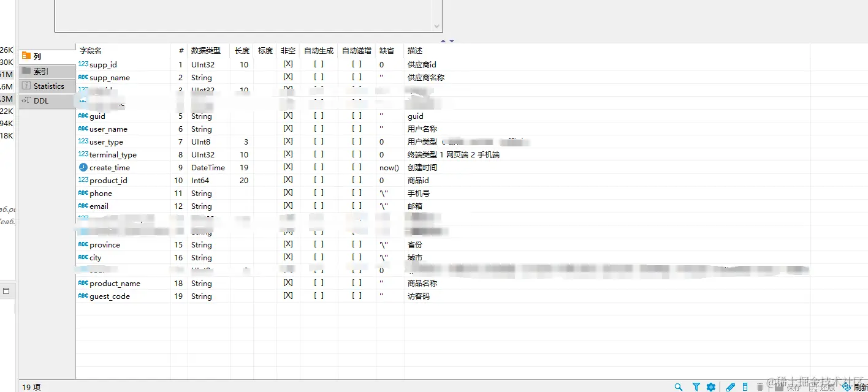Click the ABC string icon of guid
This screenshot has height=392, width=868.
click(83, 116)
